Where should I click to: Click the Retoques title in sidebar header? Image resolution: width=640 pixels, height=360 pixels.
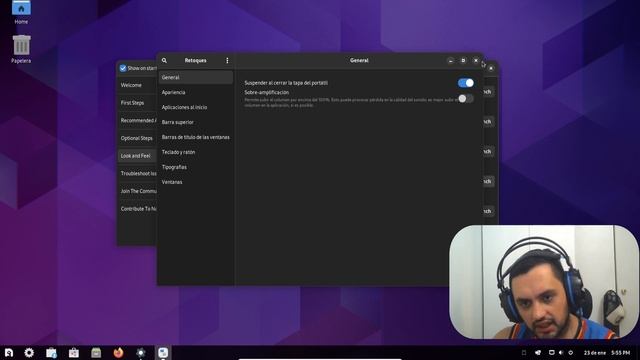coord(196,60)
